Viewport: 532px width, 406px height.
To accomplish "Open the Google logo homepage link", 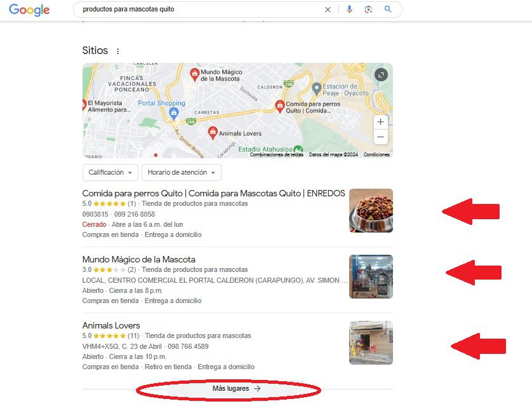I will pos(29,10).
